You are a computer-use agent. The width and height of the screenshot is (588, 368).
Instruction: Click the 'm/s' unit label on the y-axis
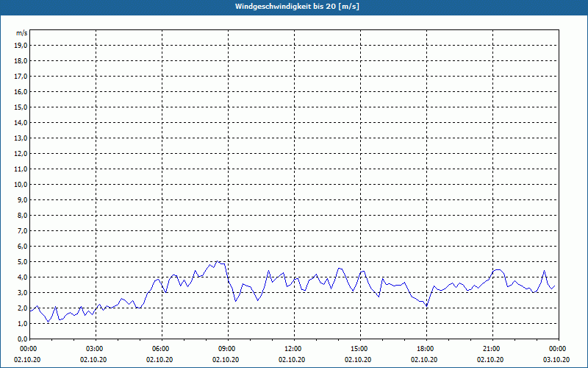[22, 33]
